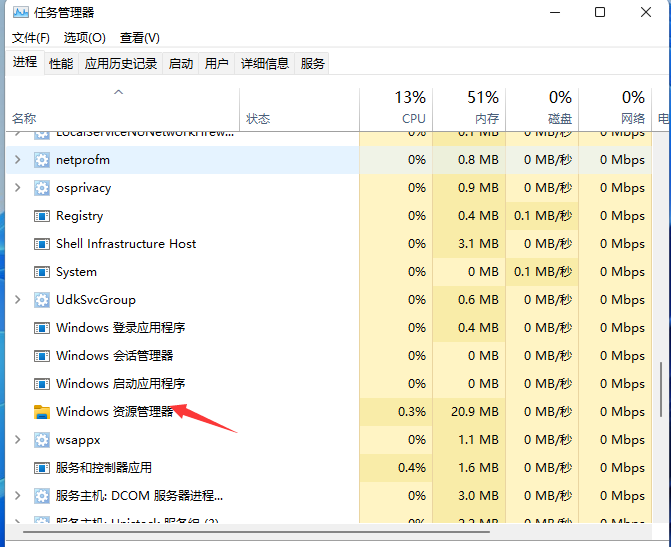Click the wsappx gear icon
The width and height of the screenshot is (671, 547).
(42, 440)
